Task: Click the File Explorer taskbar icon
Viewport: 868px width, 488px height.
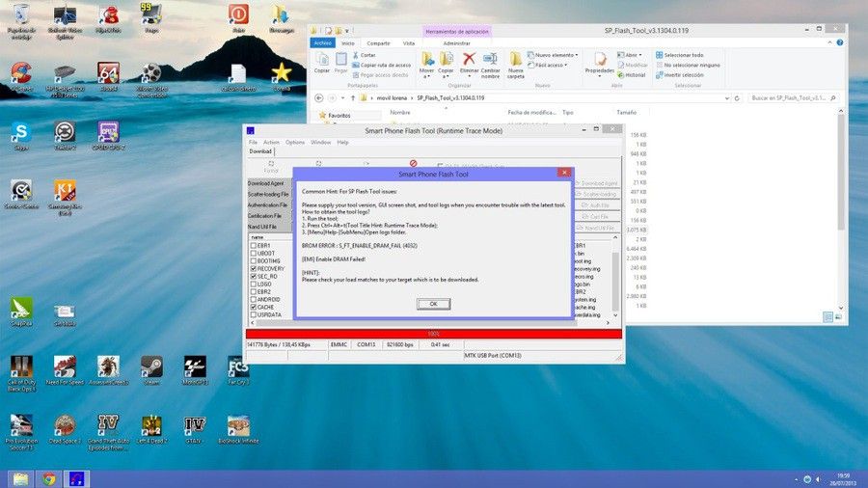Action: [x=20, y=479]
